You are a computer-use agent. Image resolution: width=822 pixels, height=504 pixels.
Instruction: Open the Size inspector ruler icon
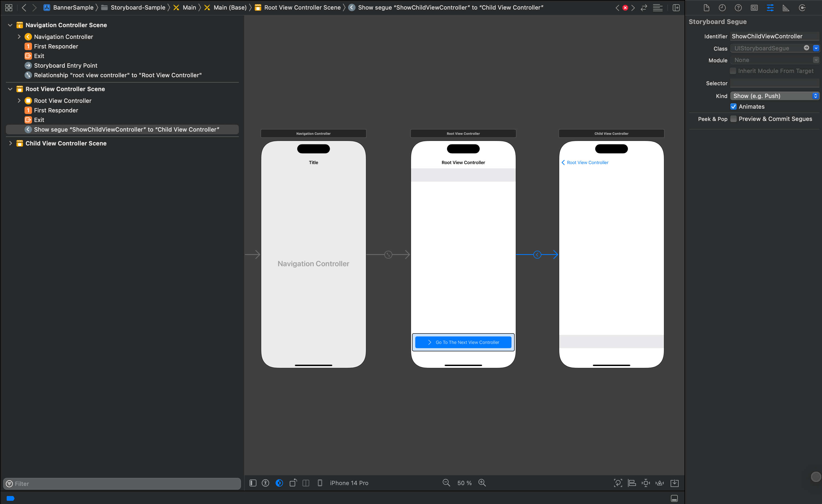(786, 8)
